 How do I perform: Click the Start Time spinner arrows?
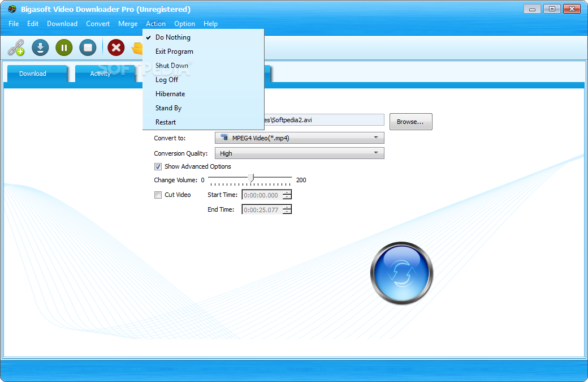[287, 195]
